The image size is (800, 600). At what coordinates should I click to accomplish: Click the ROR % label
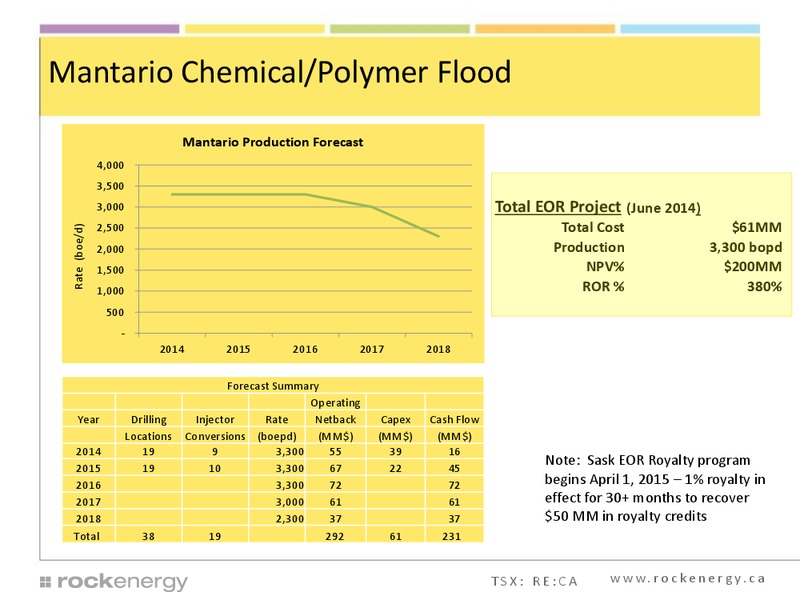603,287
